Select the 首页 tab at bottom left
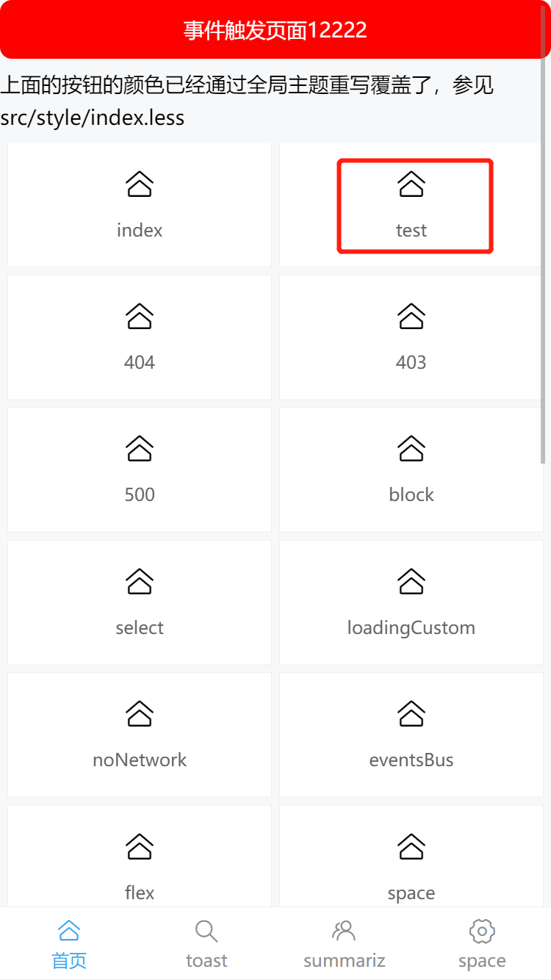Screen dimensions: 551x980 68,944
